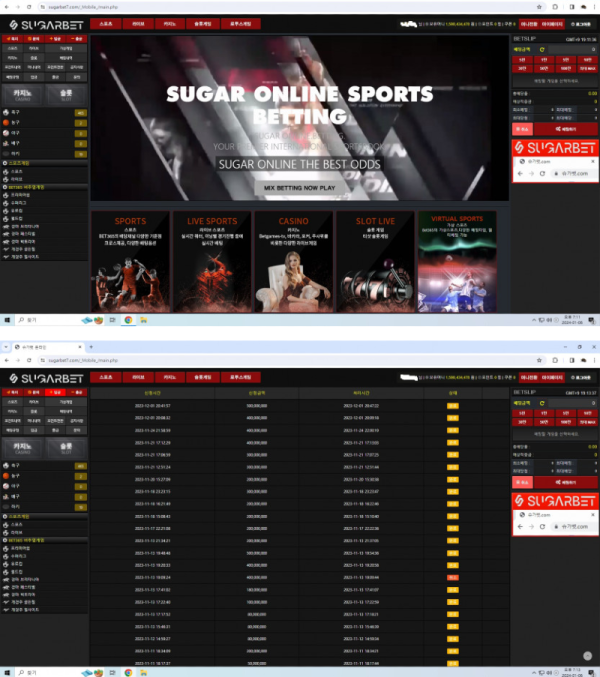Click the table cell '2023-11-24 21:58:59'
This screenshot has width=600, height=677.
152,430
